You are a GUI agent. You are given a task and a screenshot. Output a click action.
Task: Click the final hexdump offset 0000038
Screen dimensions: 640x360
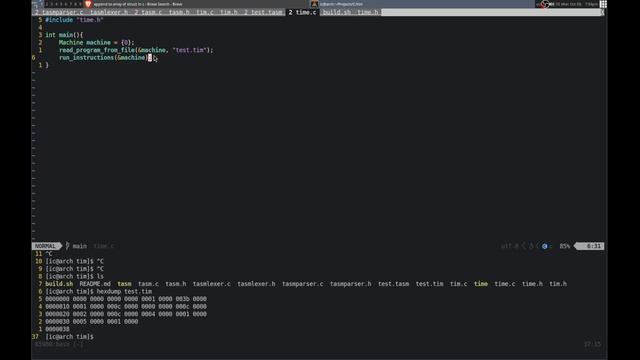(x=57, y=329)
